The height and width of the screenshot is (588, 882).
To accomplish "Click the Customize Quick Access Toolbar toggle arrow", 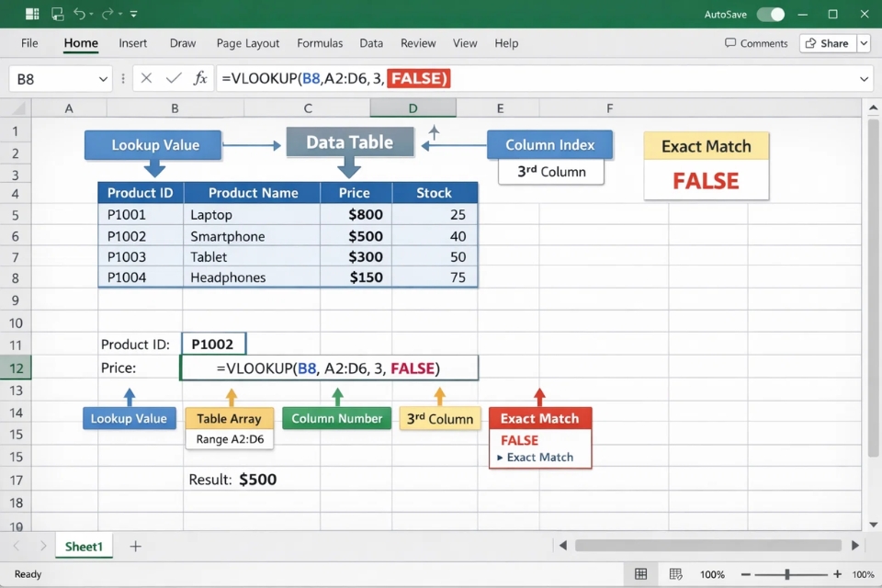I will tap(133, 14).
